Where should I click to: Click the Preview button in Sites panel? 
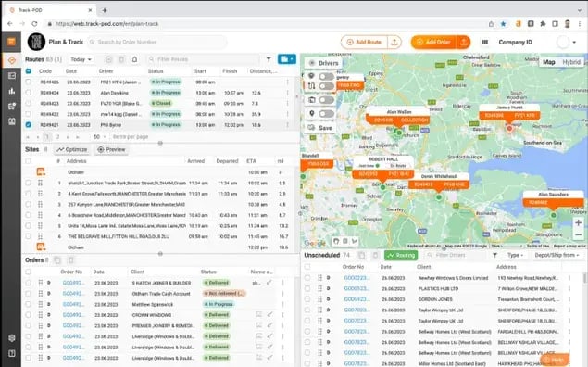tap(111, 149)
